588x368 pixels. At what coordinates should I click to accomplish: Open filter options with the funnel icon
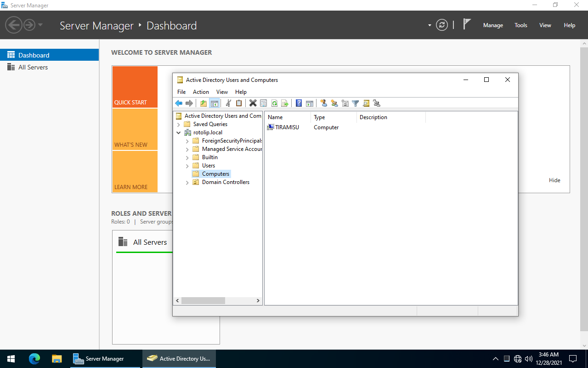356,103
